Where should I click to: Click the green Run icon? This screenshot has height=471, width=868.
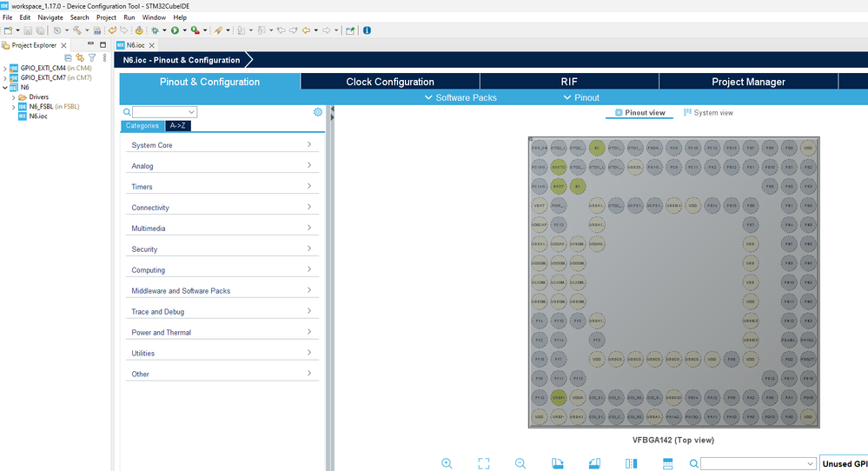(175, 30)
